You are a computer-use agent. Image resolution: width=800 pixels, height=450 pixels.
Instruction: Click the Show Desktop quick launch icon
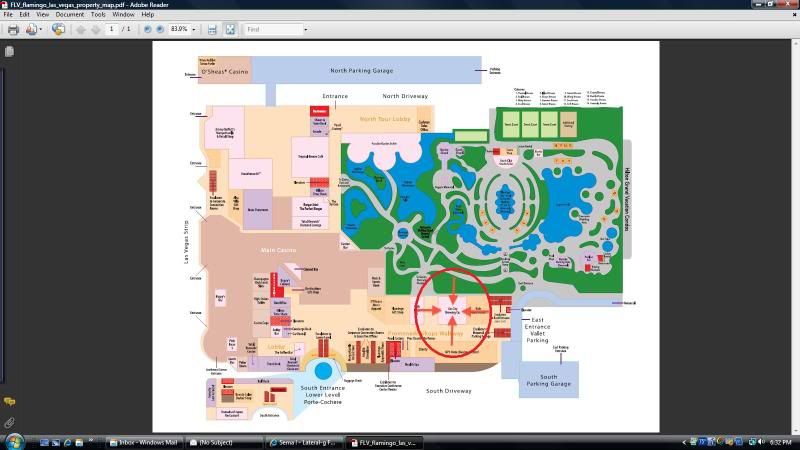[44, 442]
